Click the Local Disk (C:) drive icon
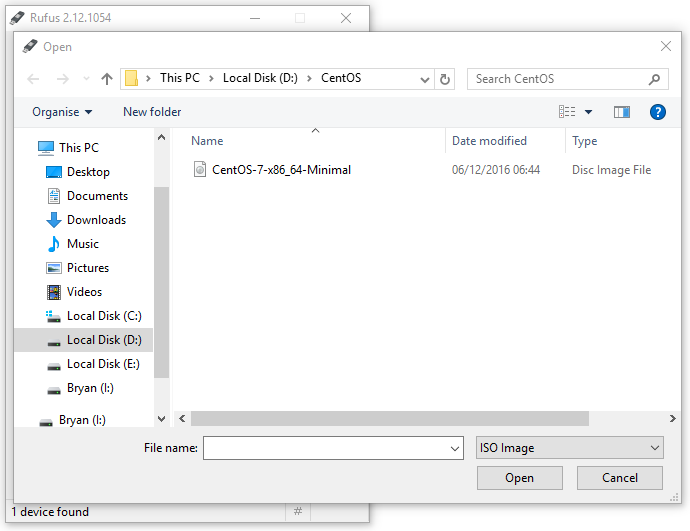This screenshot has width=690, height=531. (53, 316)
